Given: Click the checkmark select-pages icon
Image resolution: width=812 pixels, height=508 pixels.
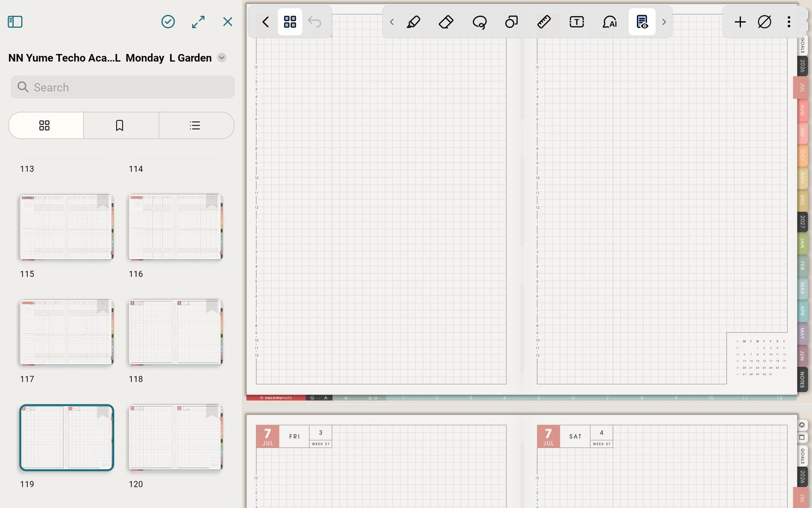Looking at the screenshot, I should [x=168, y=22].
